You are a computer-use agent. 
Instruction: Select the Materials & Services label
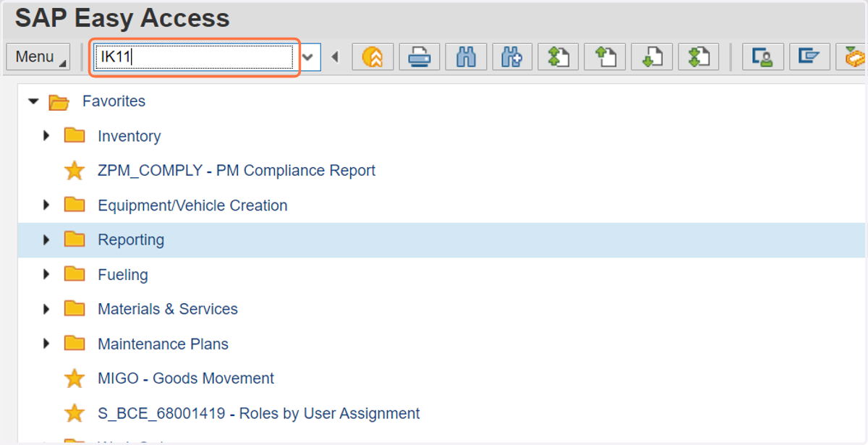click(168, 309)
